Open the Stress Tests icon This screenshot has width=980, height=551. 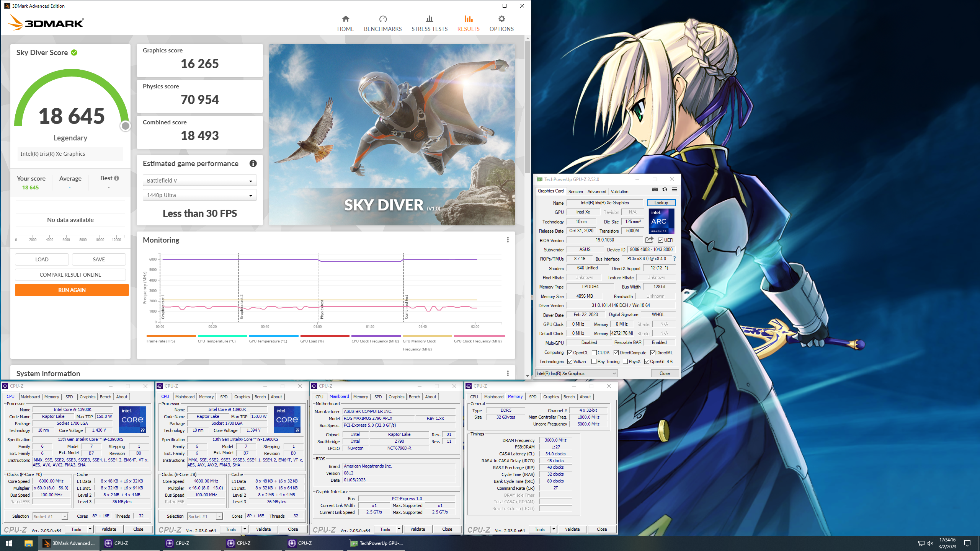(430, 19)
